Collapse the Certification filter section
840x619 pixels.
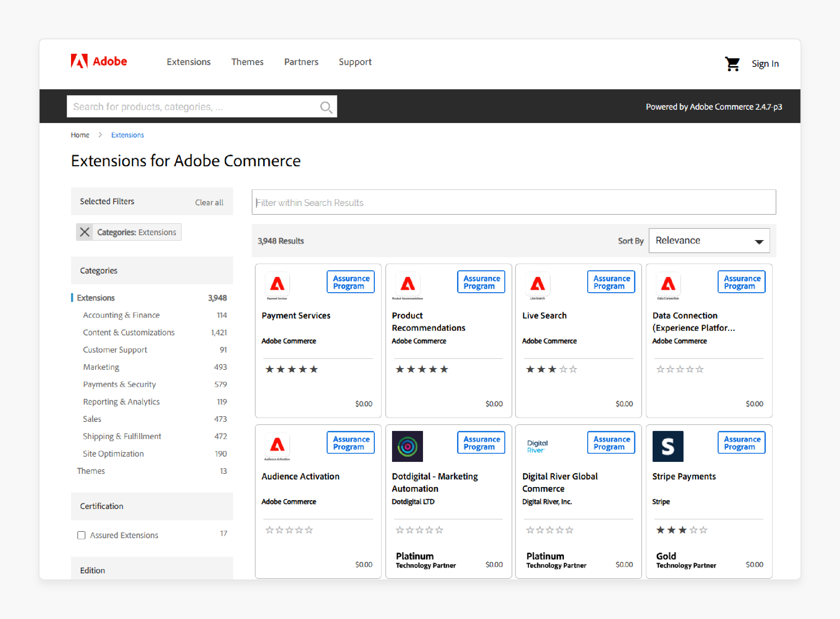coord(152,506)
